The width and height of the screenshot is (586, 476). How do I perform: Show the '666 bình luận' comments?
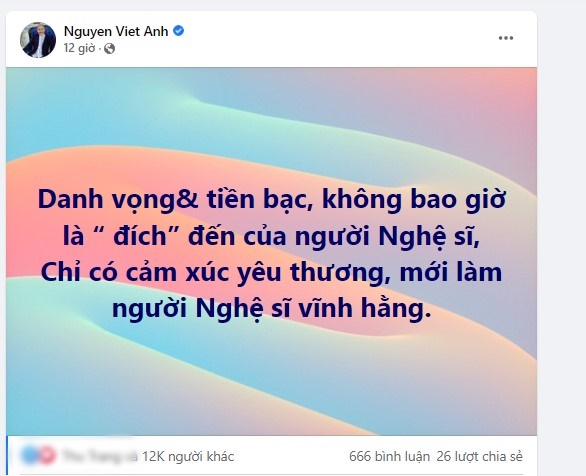(x=389, y=457)
